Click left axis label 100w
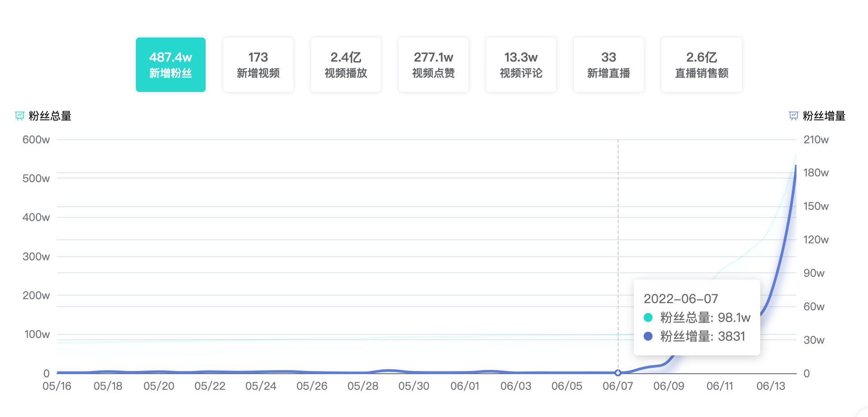This screenshot has height=417, width=868. click(37, 334)
